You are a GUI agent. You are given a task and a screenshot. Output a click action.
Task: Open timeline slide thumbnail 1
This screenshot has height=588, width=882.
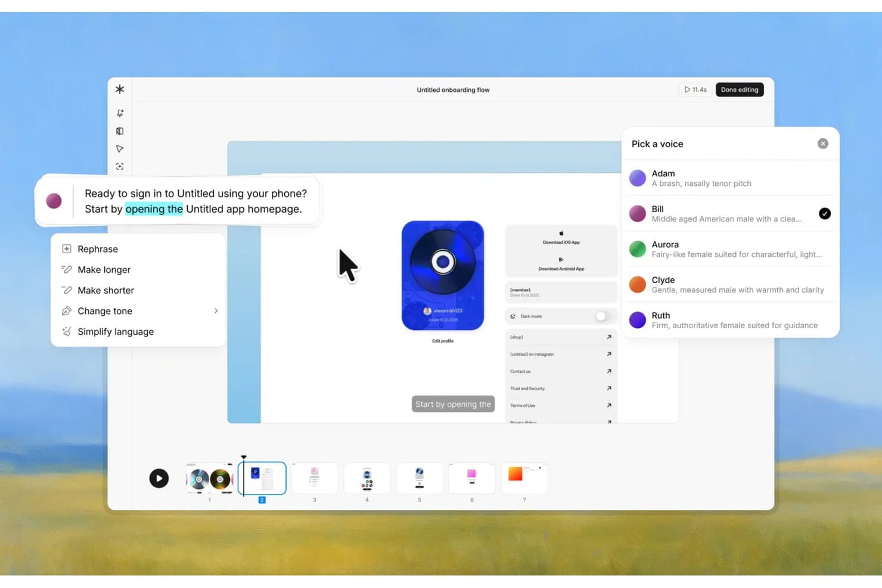209,478
